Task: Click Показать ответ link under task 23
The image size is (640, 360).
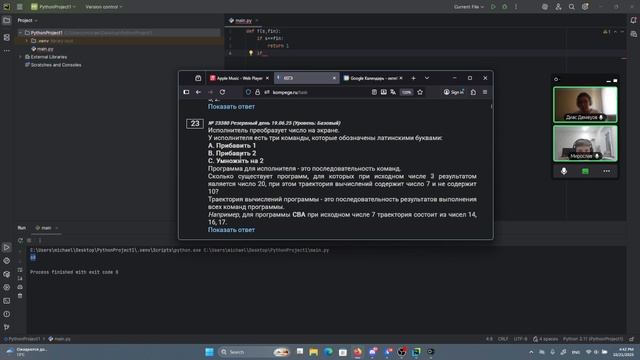Action: tap(231, 230)
